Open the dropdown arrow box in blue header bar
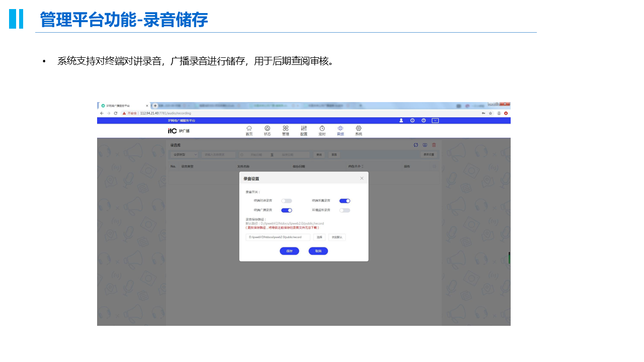 coord(435,121)
